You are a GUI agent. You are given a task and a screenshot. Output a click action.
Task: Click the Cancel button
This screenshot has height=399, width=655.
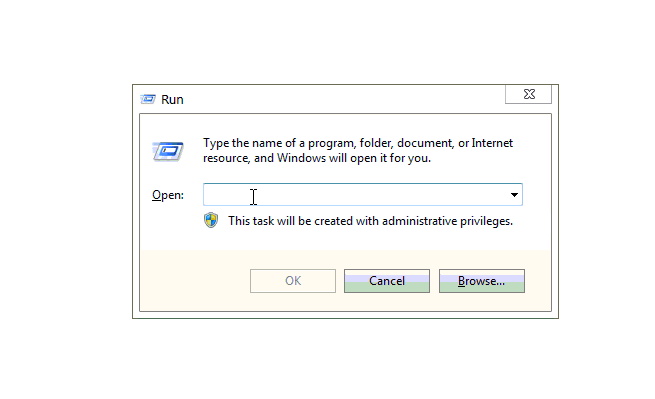pos(387,281)
